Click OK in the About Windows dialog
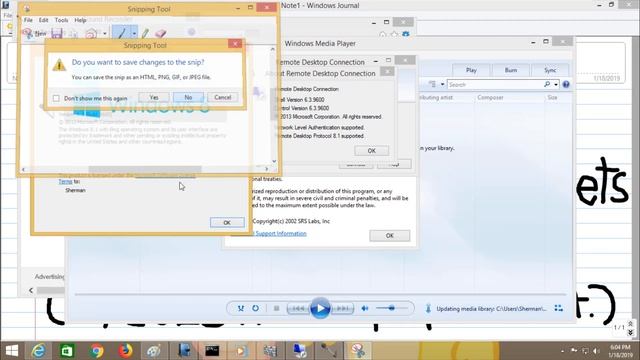 click(x=227, y=222)
